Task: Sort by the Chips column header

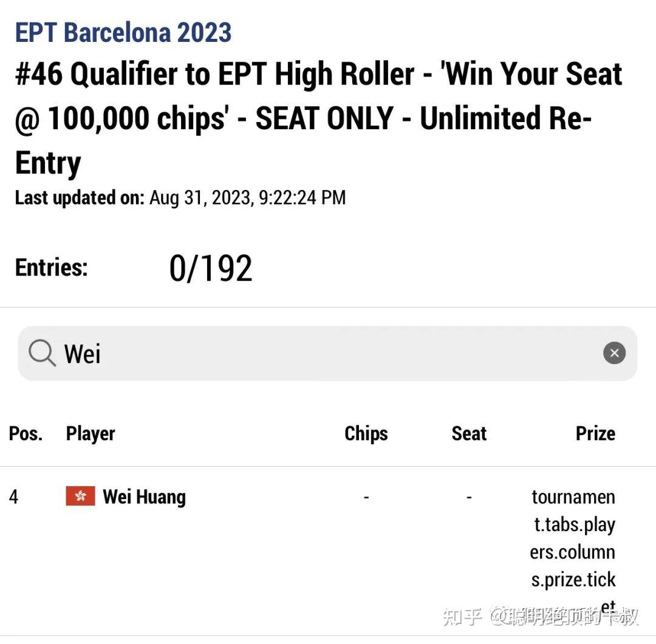Action: pos(366,433)
